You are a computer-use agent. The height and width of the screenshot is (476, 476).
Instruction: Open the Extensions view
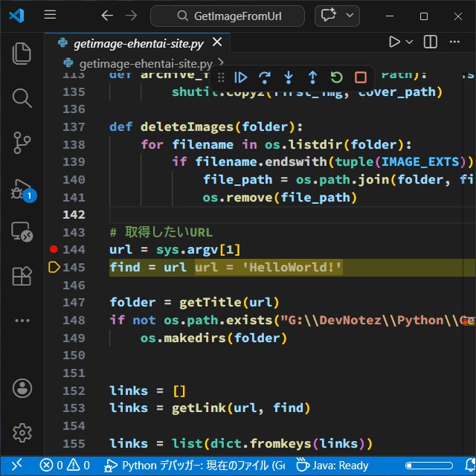tap(22, 276)
